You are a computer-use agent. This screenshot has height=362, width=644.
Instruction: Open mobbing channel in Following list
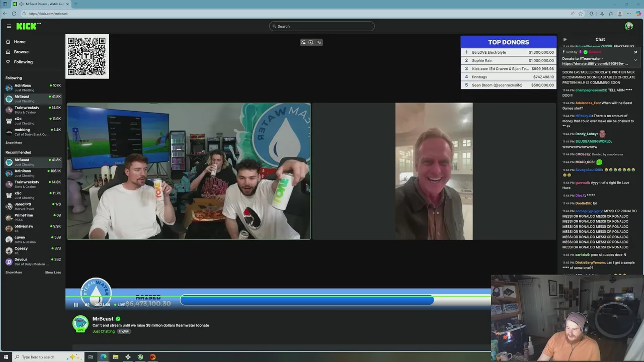coord(33,132)
